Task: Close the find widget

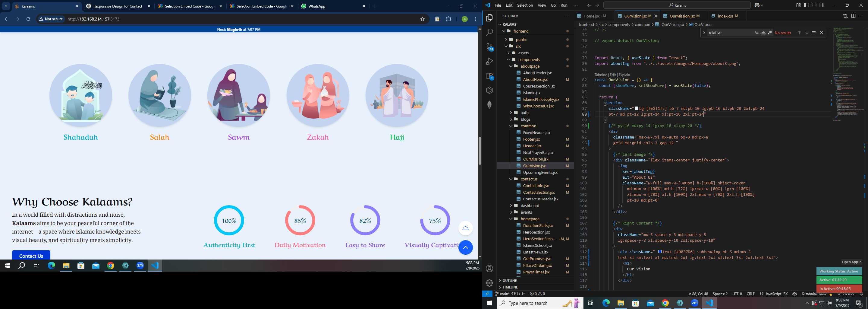Action: (822, 33)
